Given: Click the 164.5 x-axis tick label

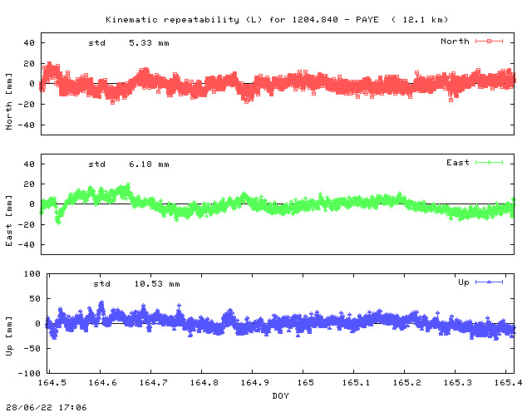Looking at the screenshot, I should [x=52, y=383].
